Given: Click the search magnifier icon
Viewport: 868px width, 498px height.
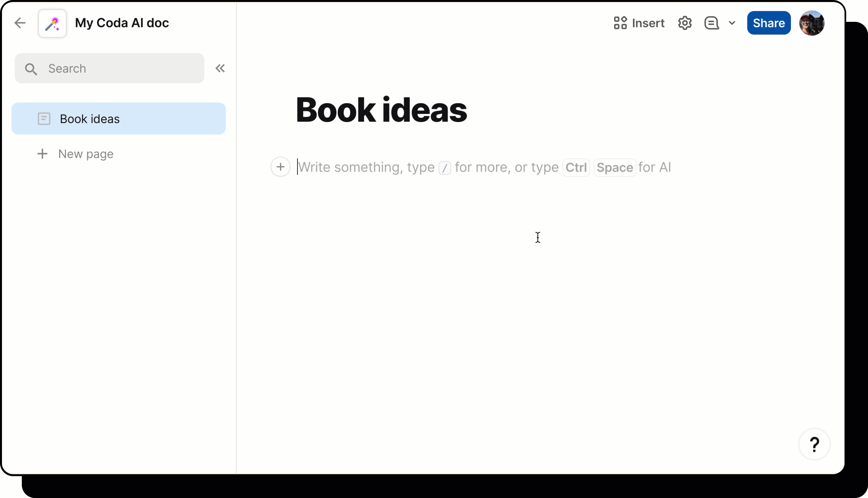Looking at the screenshot, I should 31,68.
